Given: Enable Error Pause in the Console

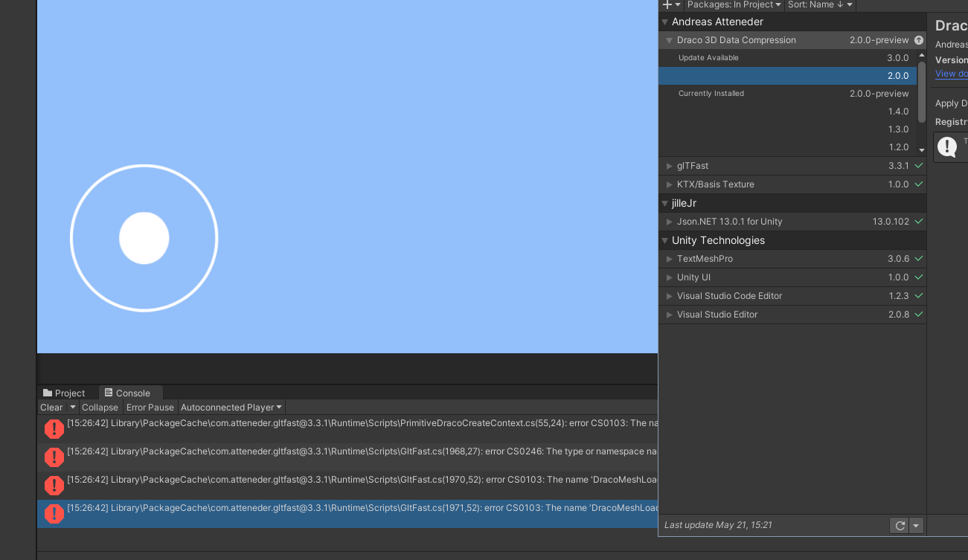Looking at the screenshot, I should click(150, 407).
